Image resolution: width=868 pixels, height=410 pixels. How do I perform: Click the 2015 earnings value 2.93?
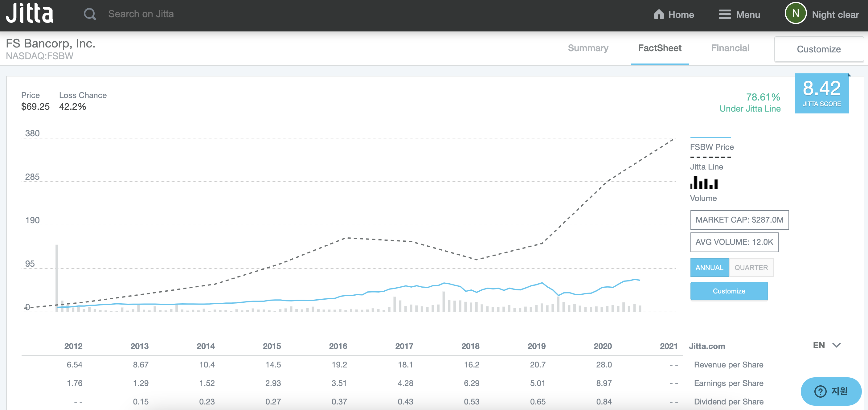pos(273,383)
